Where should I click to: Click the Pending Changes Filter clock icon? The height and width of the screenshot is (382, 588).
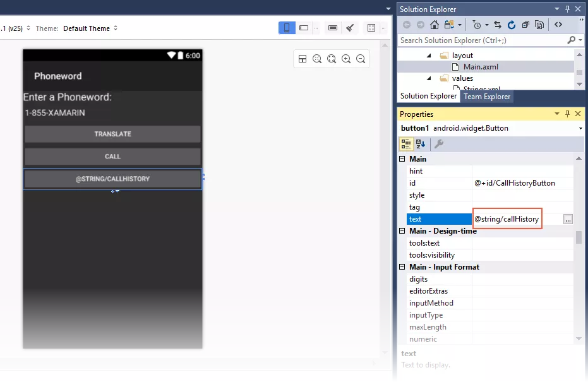tap(477, 25)
